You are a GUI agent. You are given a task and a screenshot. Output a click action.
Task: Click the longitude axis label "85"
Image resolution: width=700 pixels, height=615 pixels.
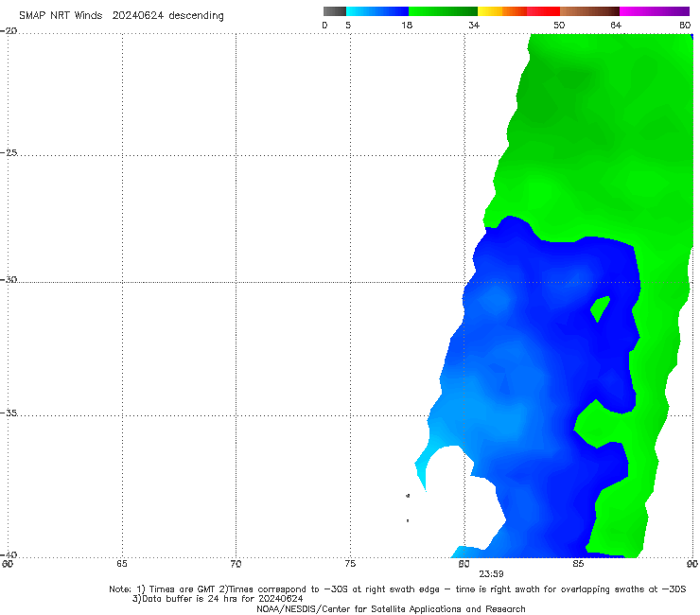(x=578, y=564)
